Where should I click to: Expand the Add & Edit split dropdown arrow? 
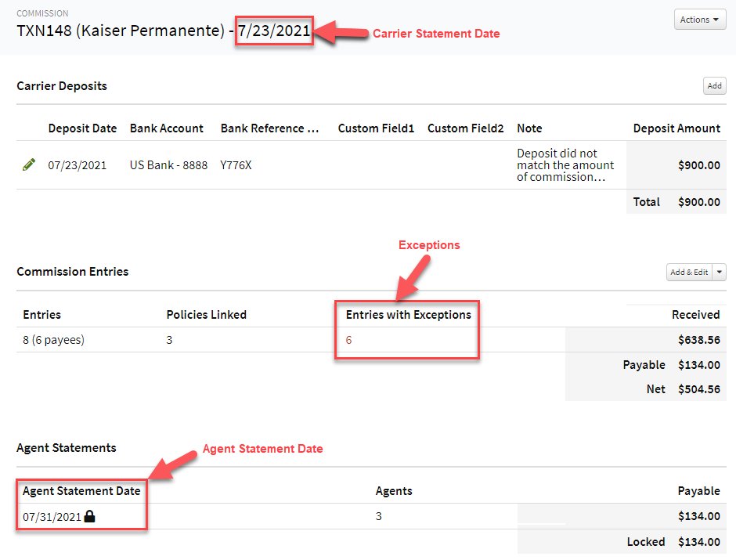(717, 272)
